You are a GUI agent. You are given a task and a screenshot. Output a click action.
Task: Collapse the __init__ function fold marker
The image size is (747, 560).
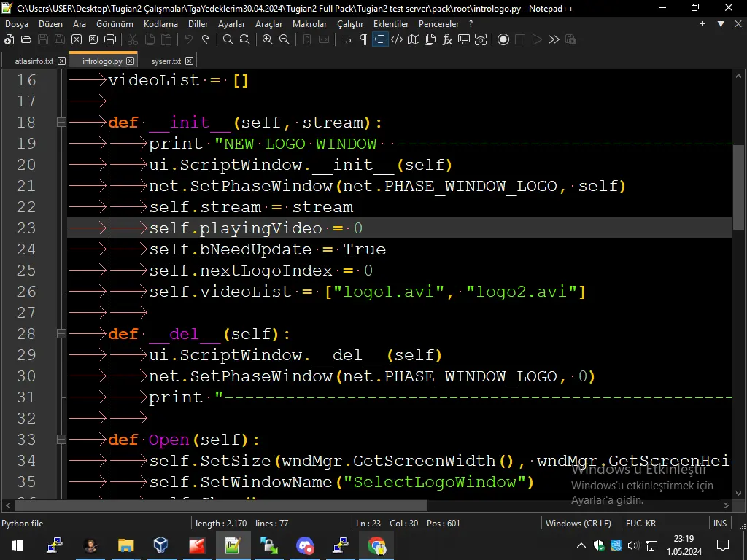pos(61,122)
